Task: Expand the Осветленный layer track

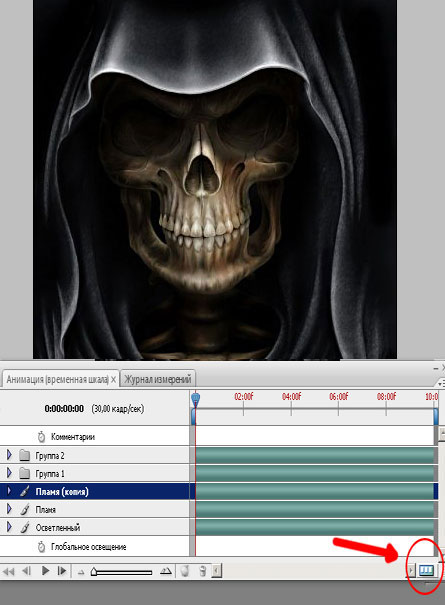Action: (x=9, y=527)
